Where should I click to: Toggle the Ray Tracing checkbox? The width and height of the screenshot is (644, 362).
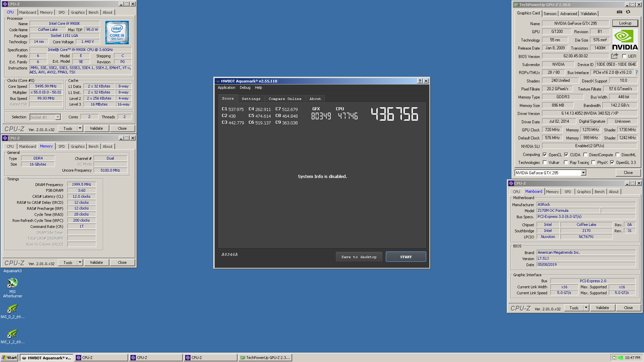tap(566, 163)
